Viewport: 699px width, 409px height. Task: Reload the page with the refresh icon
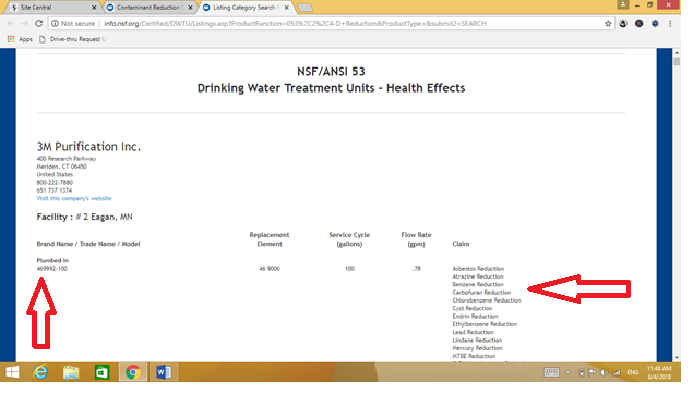[39, 24]
